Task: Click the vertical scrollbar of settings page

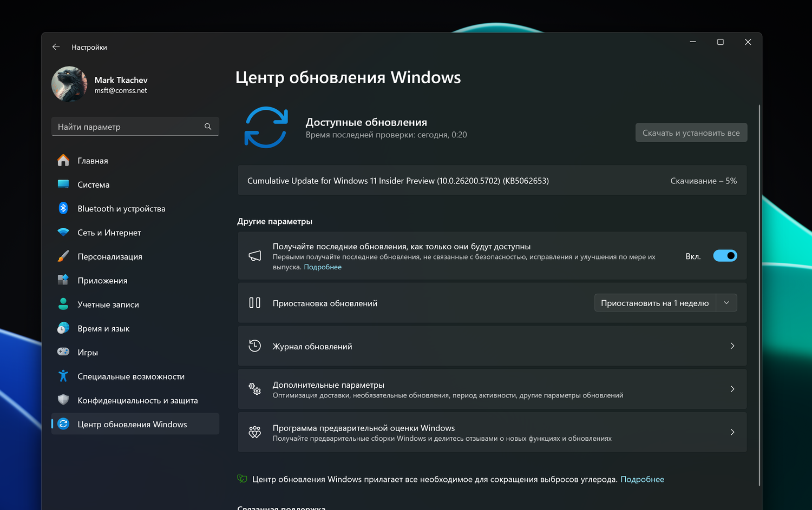Action: click(759, 295)
